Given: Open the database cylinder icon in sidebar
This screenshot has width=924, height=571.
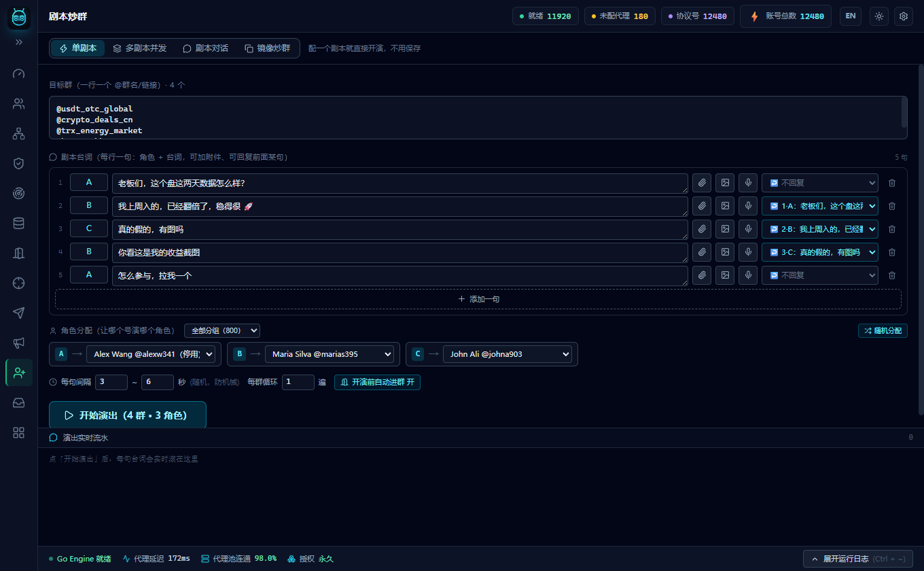Looking at the screenshot, I should click(x=19, y=223).
